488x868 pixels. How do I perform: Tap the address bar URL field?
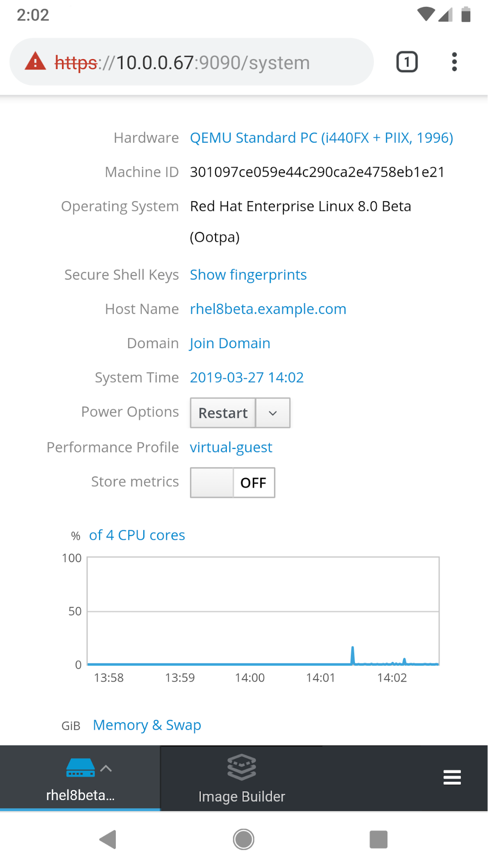tap(213, 63)
